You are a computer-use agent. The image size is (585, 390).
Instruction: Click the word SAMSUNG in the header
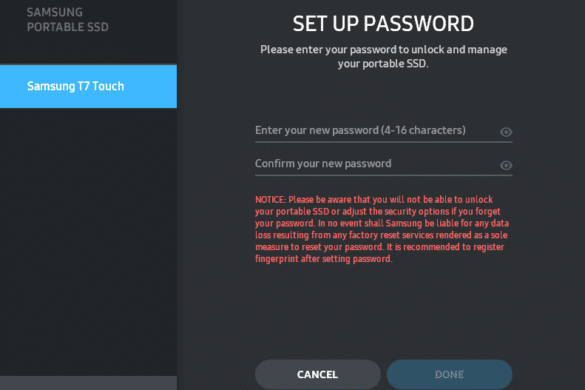[x=55, y=12]
